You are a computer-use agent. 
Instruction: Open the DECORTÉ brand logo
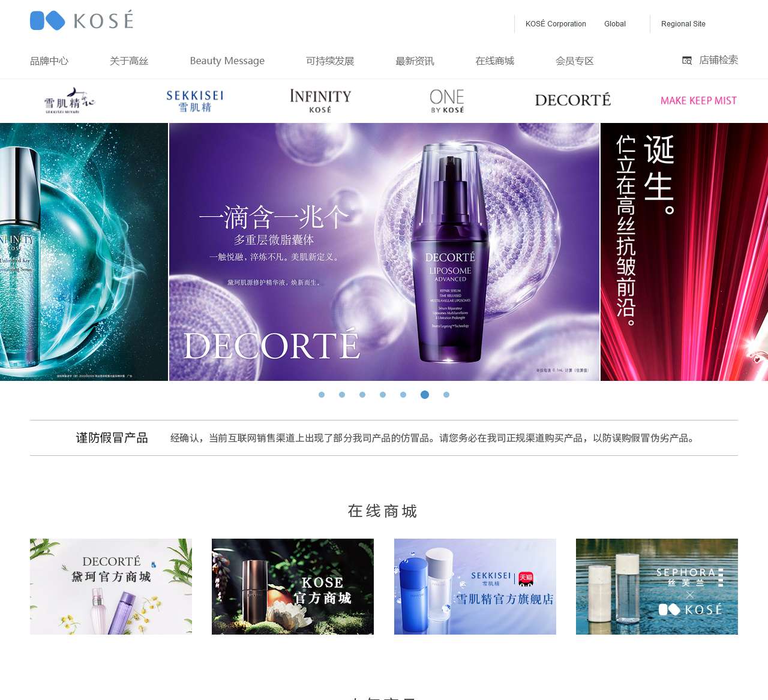click(573, 100)
